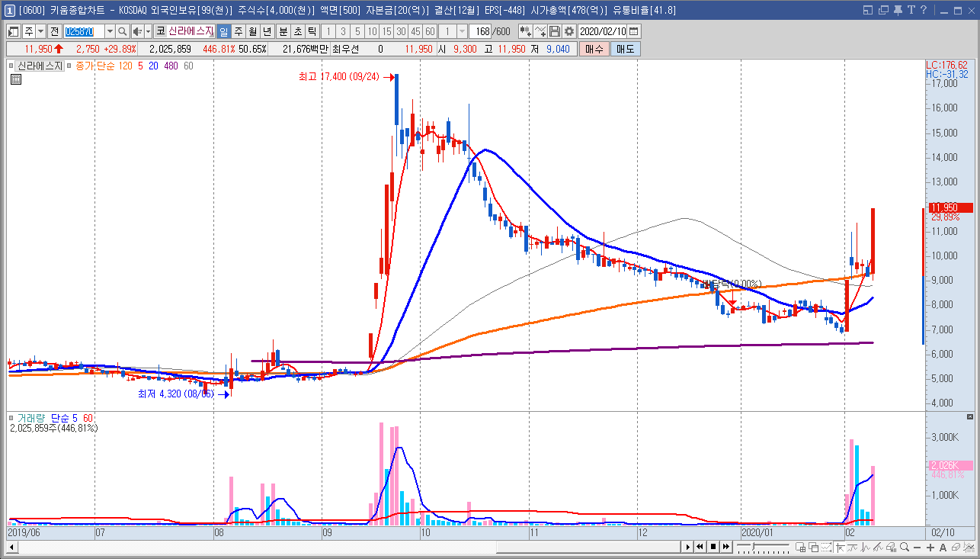Click the 주 selector box at toolbar start

click(29, 31)
